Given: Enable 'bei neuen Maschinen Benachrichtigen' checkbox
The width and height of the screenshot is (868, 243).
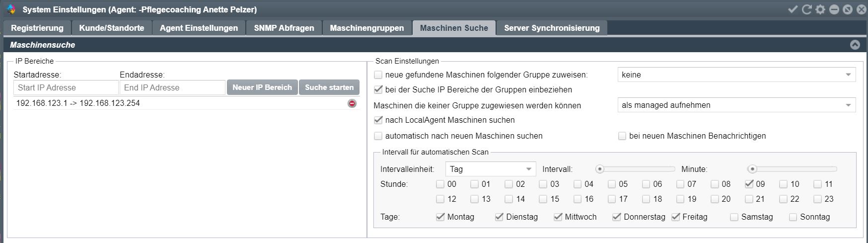Looking at the screenshot, I should pos(622,136).
